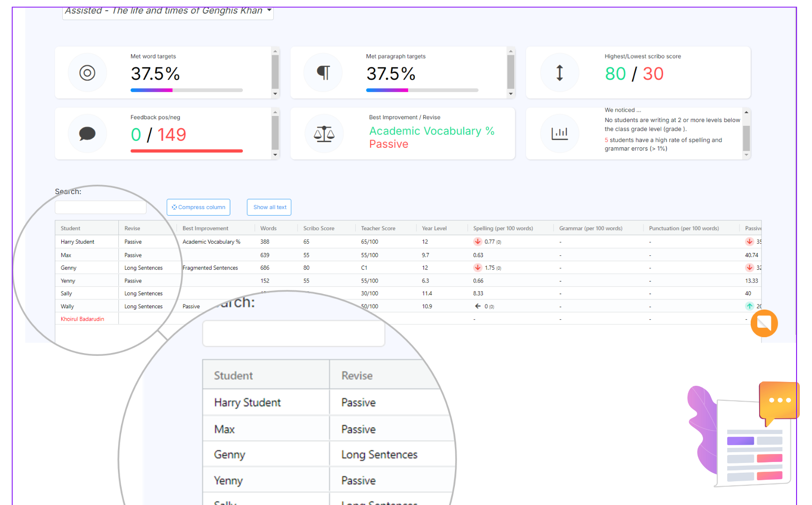Click the up-down arrow scribo score icon
Viewport: 812px width, 505px height.
coord(559,73)
